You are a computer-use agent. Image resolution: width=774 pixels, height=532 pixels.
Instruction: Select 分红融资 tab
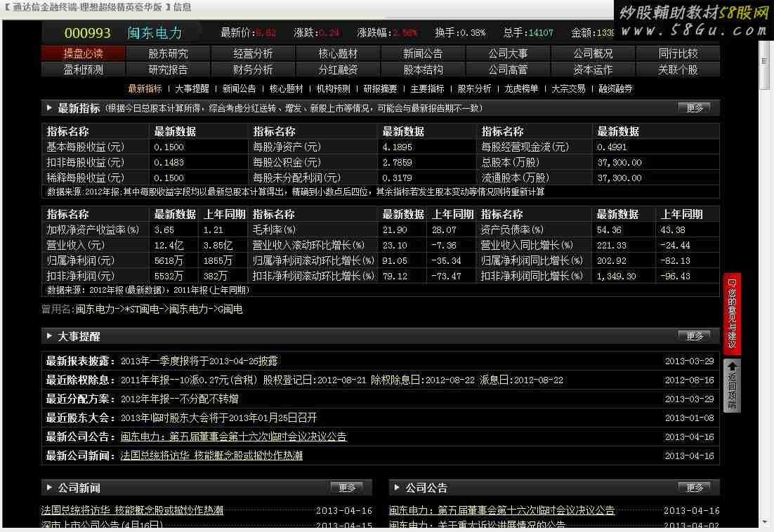(x=338, y=69)
